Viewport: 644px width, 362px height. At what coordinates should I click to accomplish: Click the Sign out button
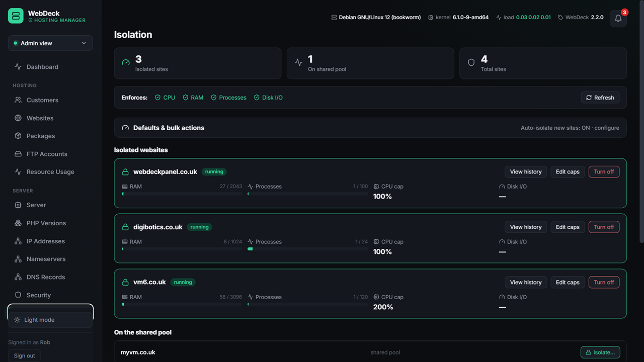[25, 355]
